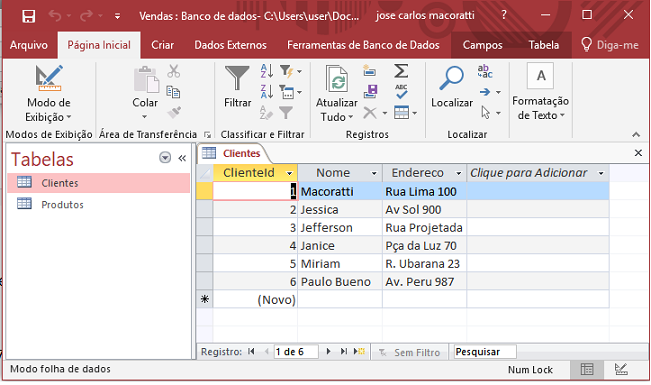Viewport: 651px width, 385px height.
Task: Sort ascending with the A-Z icon
Action: (267, 71)
